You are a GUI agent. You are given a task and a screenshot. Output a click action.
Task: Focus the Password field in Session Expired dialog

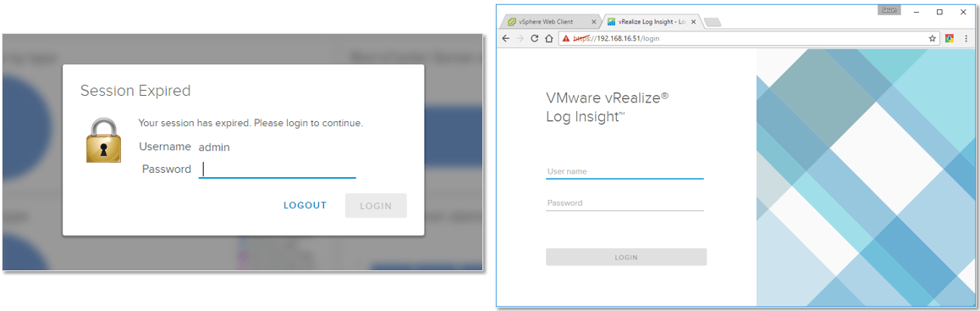click(x=277, y=169)
